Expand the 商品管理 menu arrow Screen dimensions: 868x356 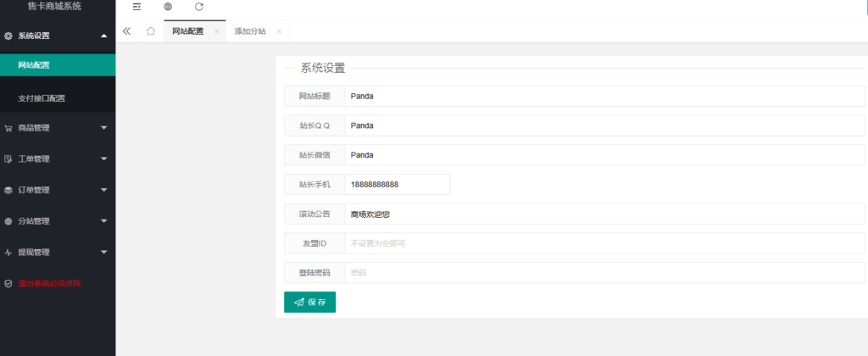tap(103, 128)
